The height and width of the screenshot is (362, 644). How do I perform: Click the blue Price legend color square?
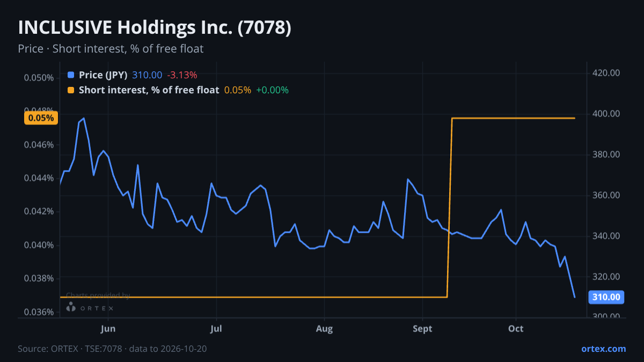click(x=71, y=75)
